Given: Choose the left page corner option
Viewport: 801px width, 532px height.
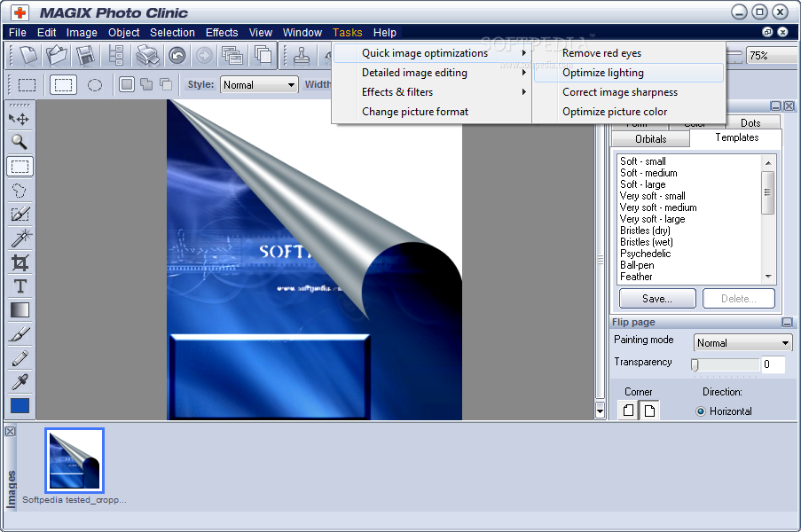Looking at the screenshot, I should point(628,410).
